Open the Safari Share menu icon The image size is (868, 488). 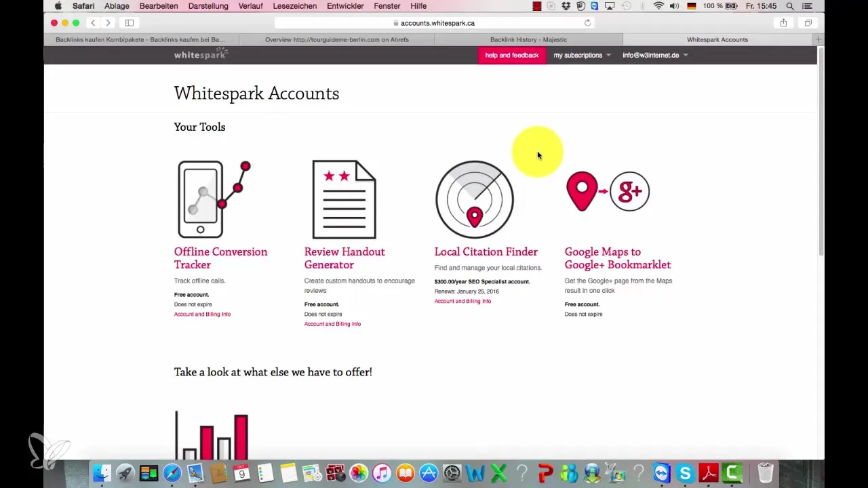point(783,23)
